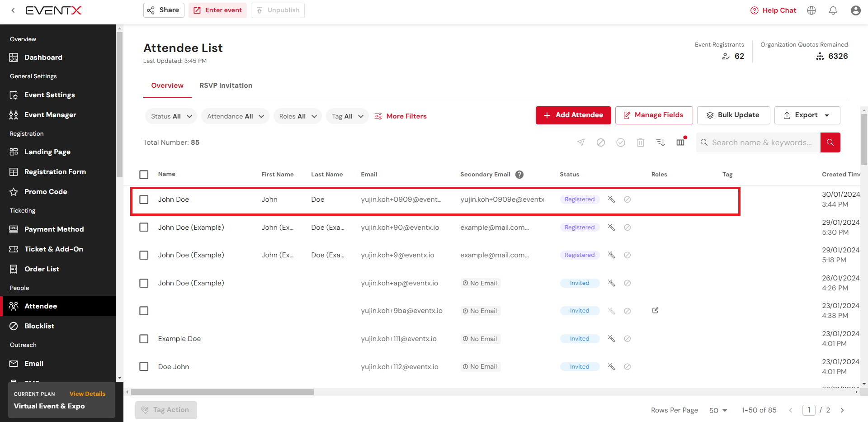Click Secondary Email help question mark
868x422 pixels.
[519, 175]
